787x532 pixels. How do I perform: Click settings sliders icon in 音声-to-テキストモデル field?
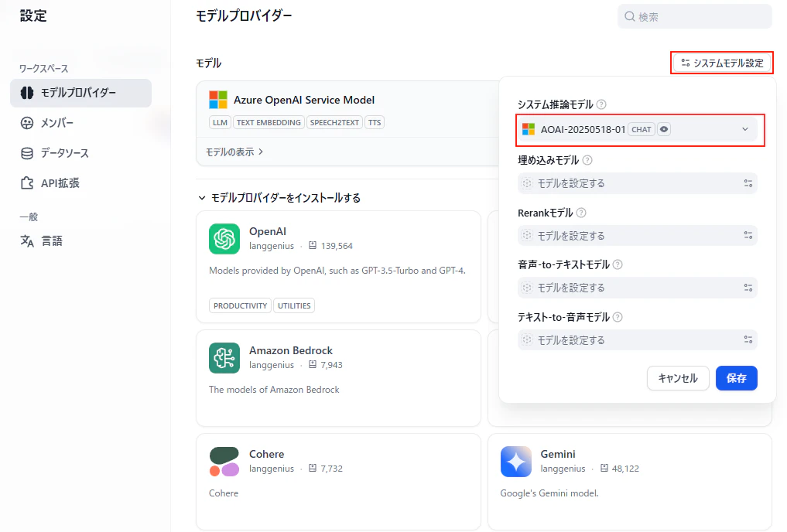click(748, 288)
